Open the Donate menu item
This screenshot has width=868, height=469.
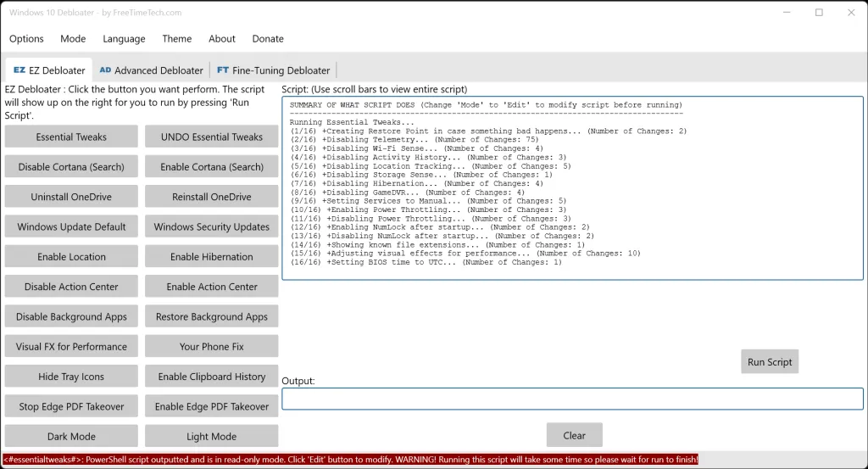pos(268,39)
